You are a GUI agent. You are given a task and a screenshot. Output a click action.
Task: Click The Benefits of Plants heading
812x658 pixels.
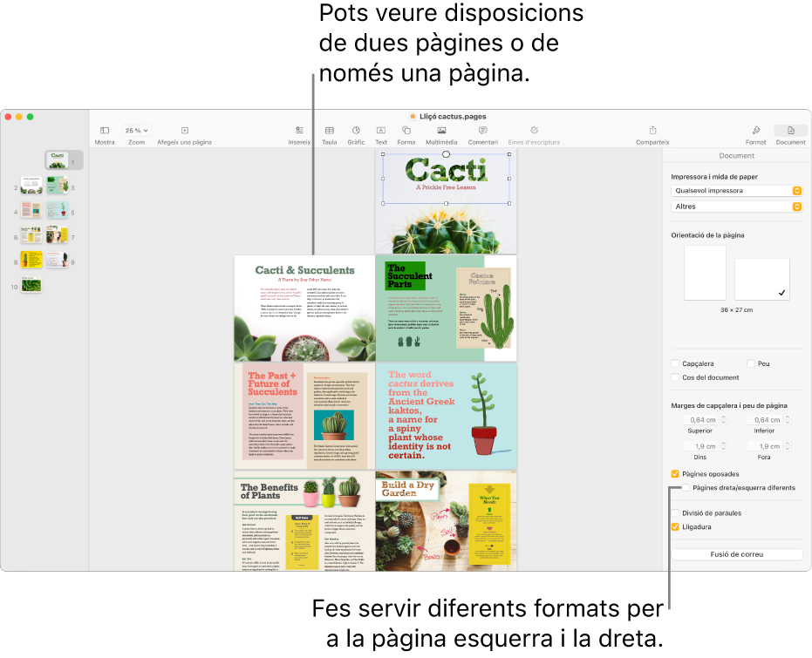(x=270, y=492)
